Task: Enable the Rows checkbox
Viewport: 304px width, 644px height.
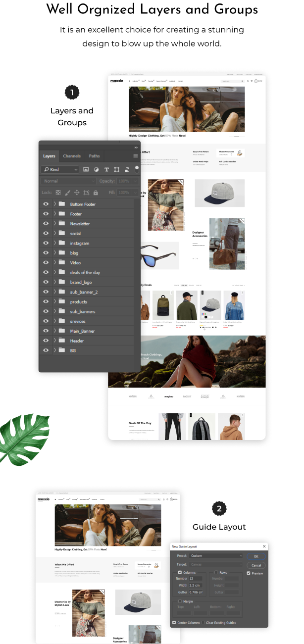Action: tap(216, 573)
